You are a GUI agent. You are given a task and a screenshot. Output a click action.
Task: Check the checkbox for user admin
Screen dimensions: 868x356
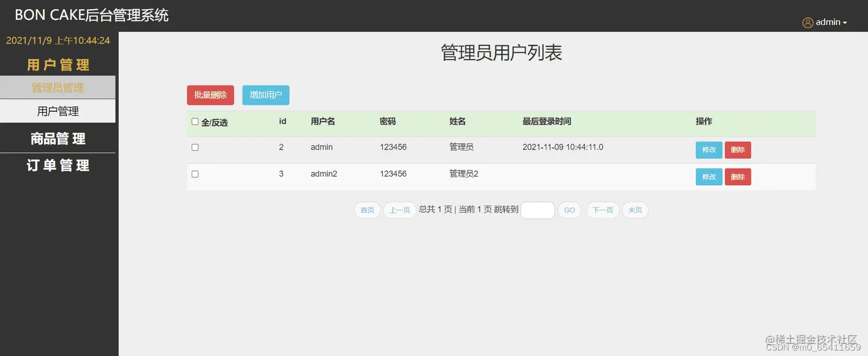[x=195, y=147]
